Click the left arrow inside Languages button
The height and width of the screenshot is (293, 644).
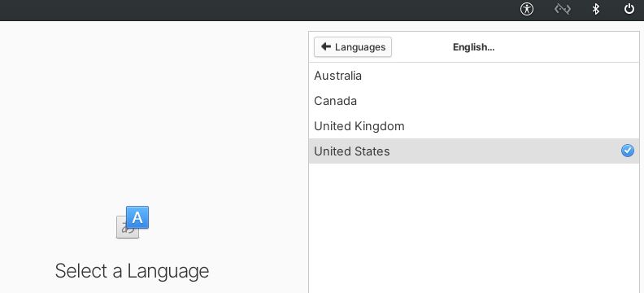326,46
